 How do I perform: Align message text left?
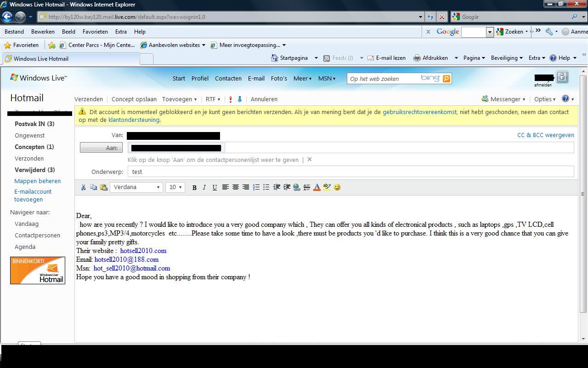point(226,187)
